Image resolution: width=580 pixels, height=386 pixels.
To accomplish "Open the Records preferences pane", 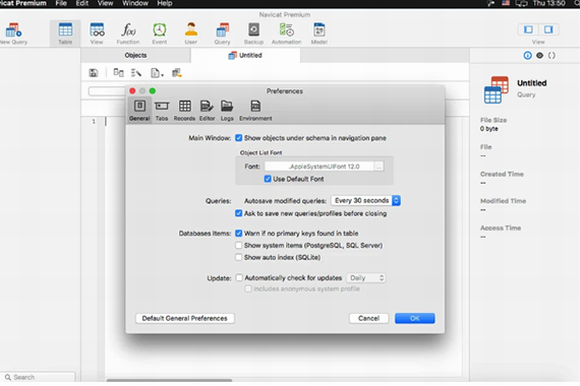I will click(x=185, y=110).
